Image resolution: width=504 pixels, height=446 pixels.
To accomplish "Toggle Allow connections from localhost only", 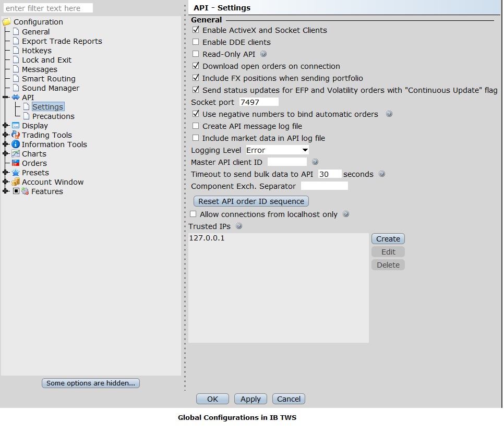I will (x=193, y=214).
